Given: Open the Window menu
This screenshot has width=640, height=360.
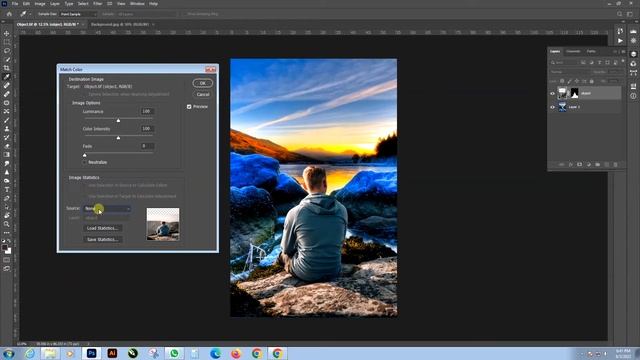Looking at the screenshot, I should (x=137, y=4).
